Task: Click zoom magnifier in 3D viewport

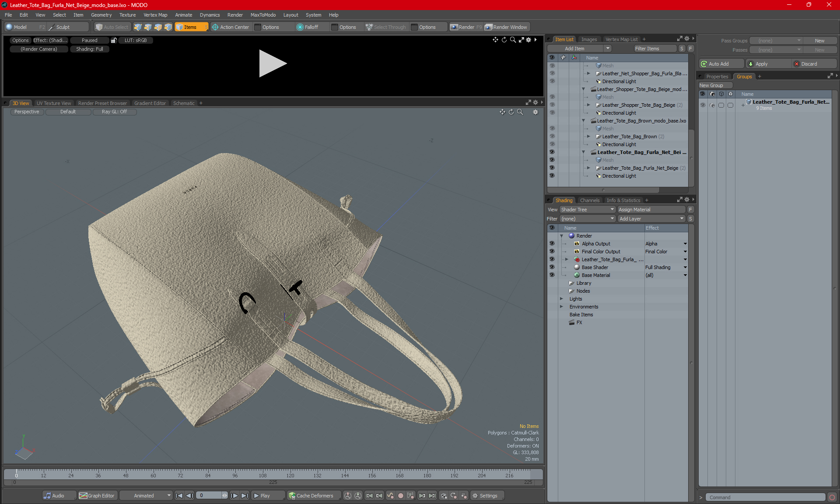Action: tap(520, 112)
